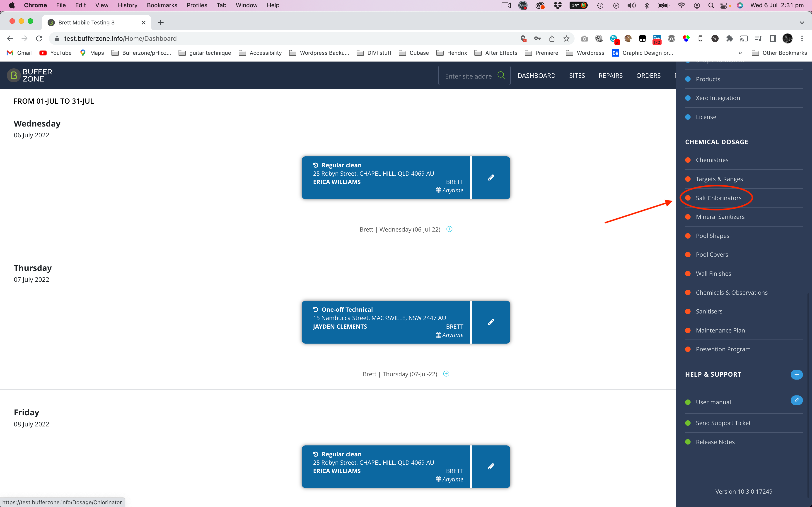The height and width of the screenshot is (507, 812).
Task: Click the site address search magnifier
Action: [501, 75]
